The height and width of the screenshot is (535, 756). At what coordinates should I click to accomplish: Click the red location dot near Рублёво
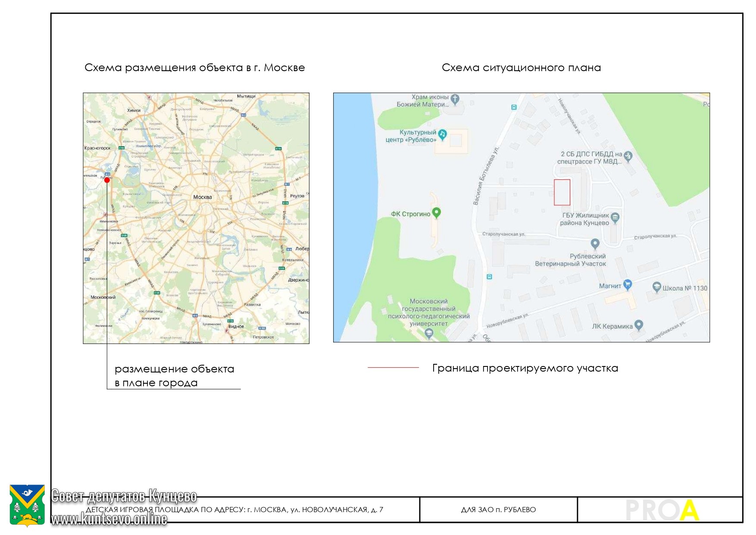107,180
